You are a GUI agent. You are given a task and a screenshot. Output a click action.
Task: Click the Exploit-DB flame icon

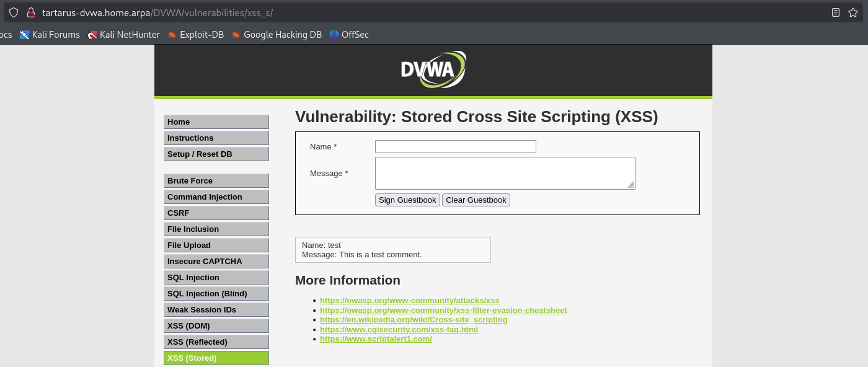[171, 35]
